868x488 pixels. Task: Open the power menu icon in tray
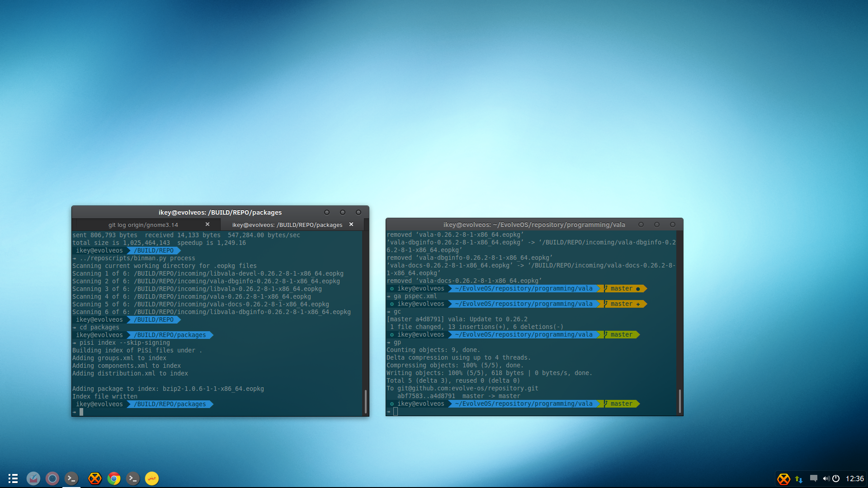[836, 479]
